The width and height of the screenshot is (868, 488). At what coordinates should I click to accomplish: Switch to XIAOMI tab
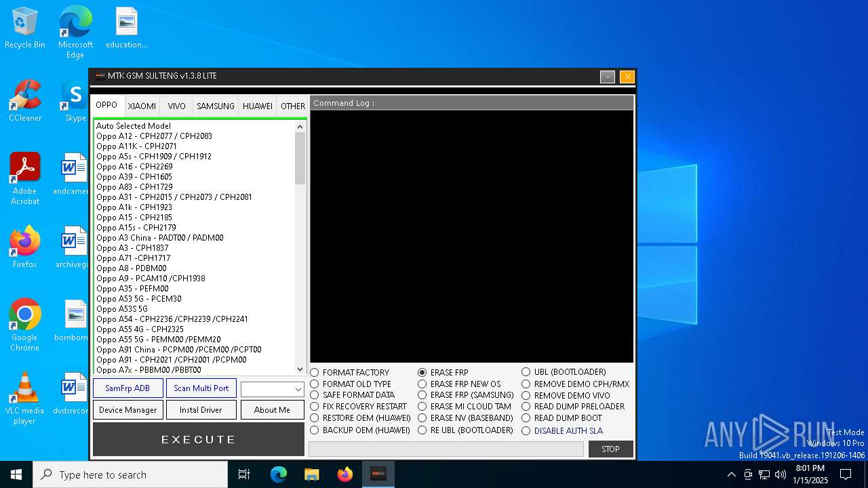(142, 106)
